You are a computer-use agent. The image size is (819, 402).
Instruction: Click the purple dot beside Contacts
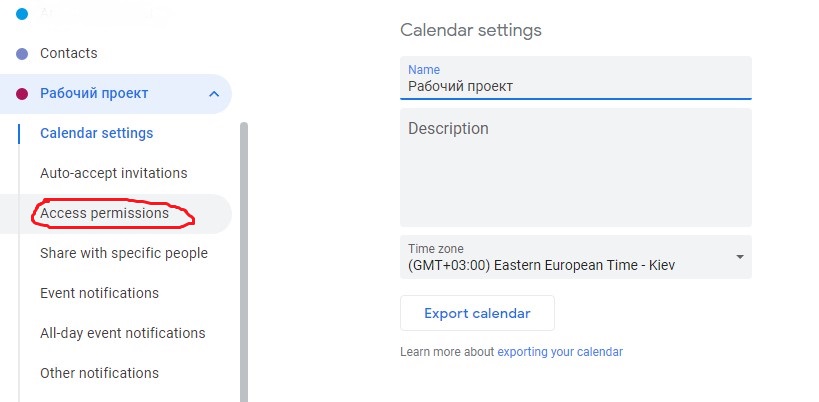(22, 54)
